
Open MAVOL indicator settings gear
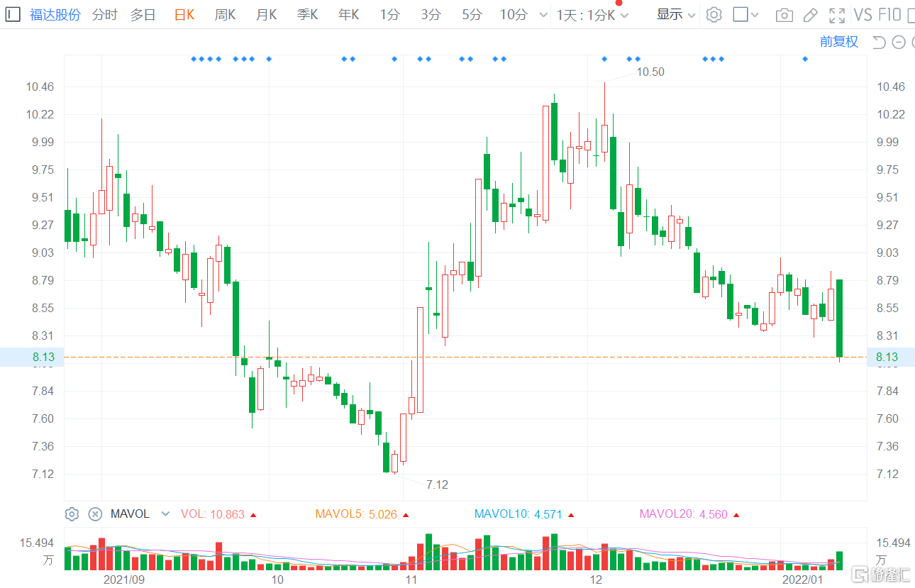[72, 514]
